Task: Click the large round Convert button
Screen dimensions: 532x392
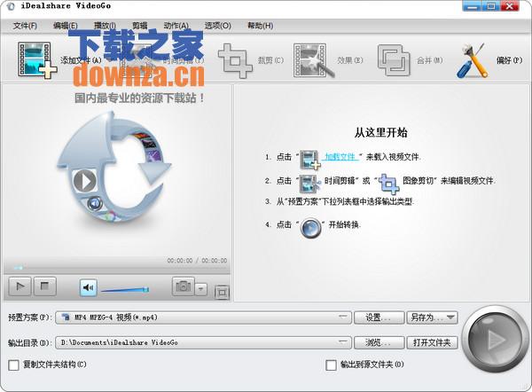Action: click(496, 339)
